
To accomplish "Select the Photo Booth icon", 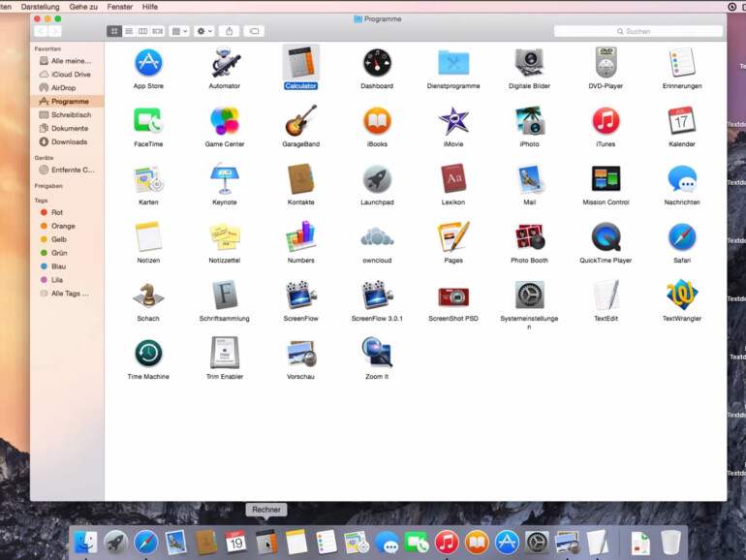I will [530, 237].
